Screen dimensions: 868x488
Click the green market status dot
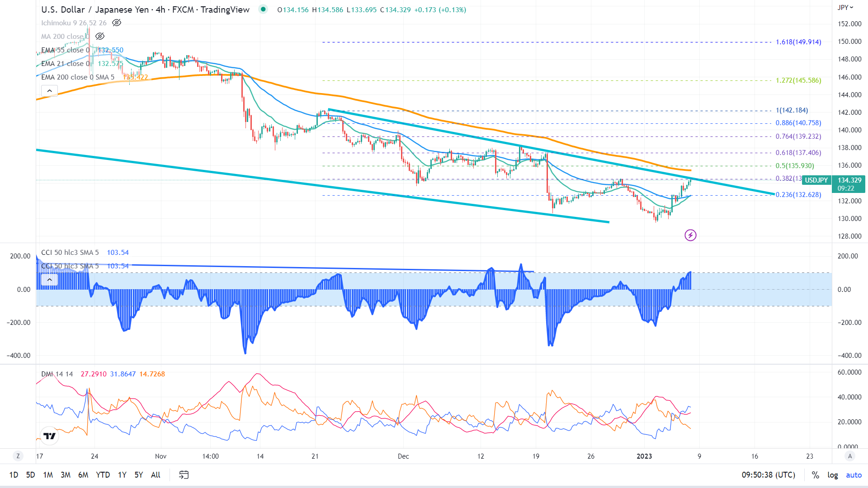(263, 9)
